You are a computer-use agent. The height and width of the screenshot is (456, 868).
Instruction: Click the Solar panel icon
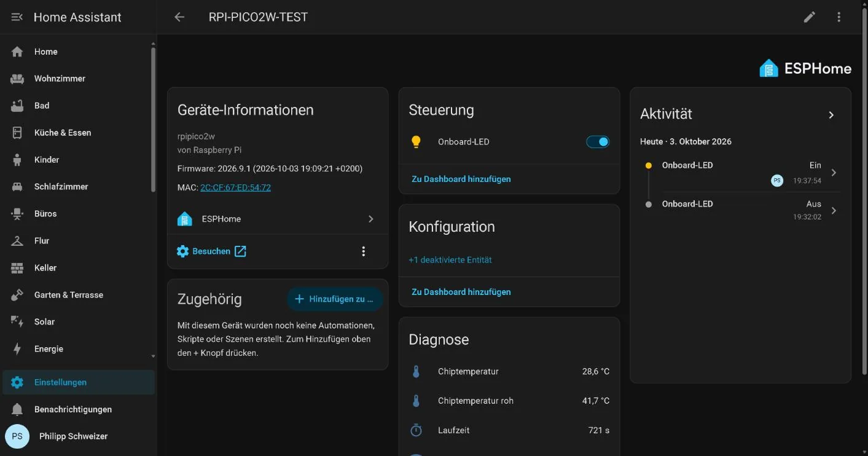point(17,322)
